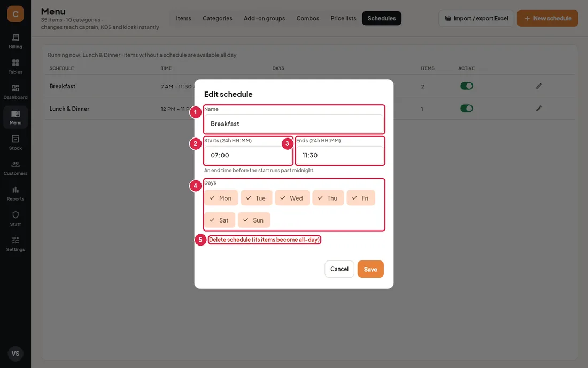
Task: Open Tables in the sidebar
Action: (x=16, y=67)
